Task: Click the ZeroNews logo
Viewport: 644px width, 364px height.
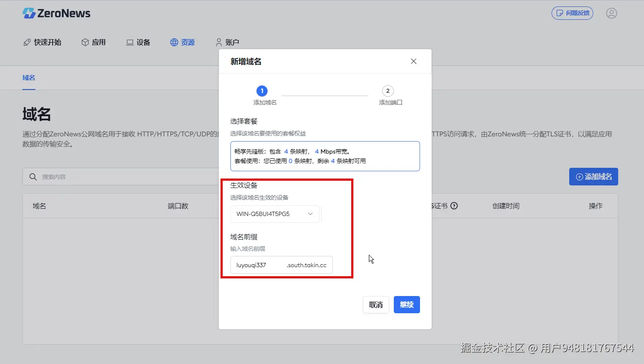Action: (x=56, y=13)
